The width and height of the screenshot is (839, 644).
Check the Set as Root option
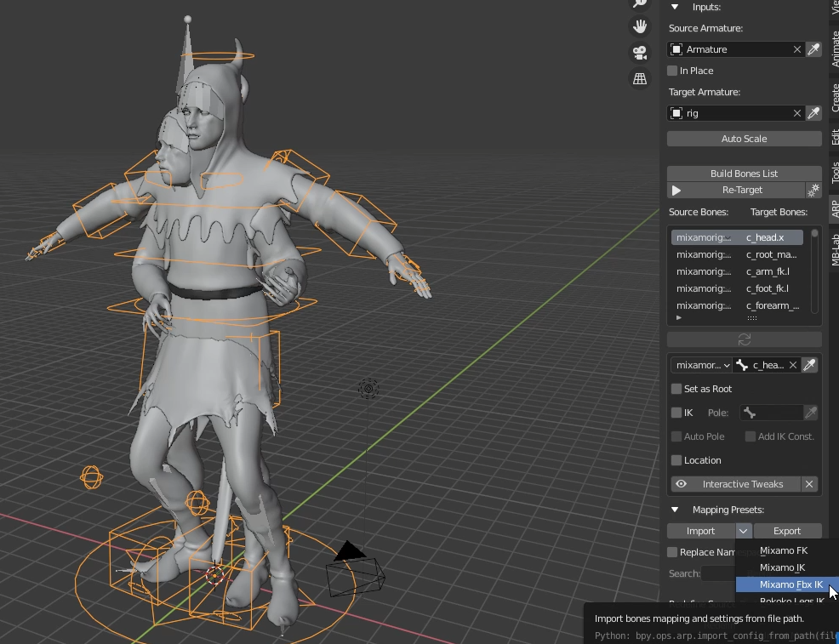coord(676,389)
